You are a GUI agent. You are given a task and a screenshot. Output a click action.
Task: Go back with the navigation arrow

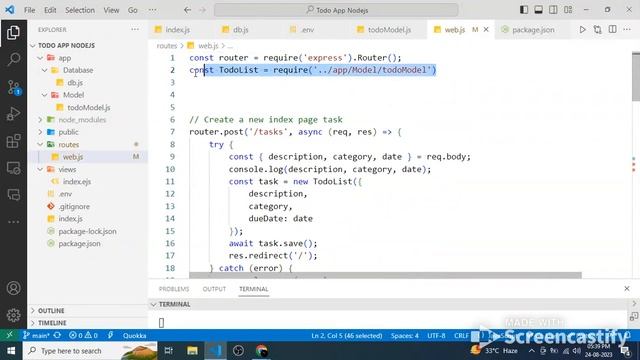[187, 10]
